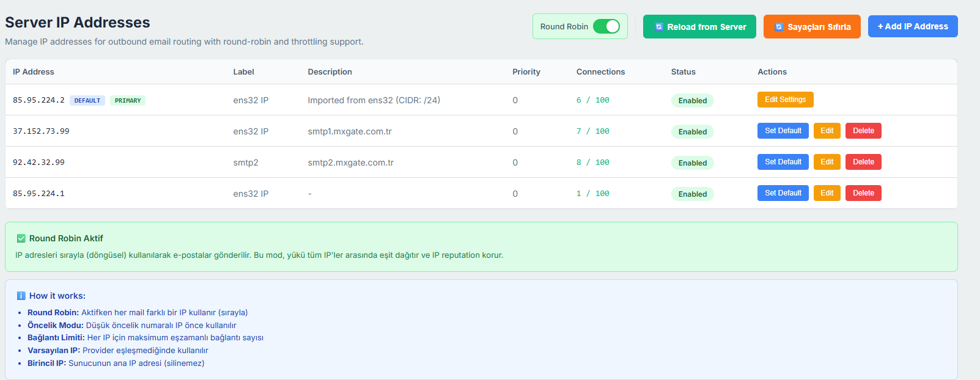Click the reset icon in Sayaçları Sıfırla
980x380 pixels.
click(x=779, y=27)
